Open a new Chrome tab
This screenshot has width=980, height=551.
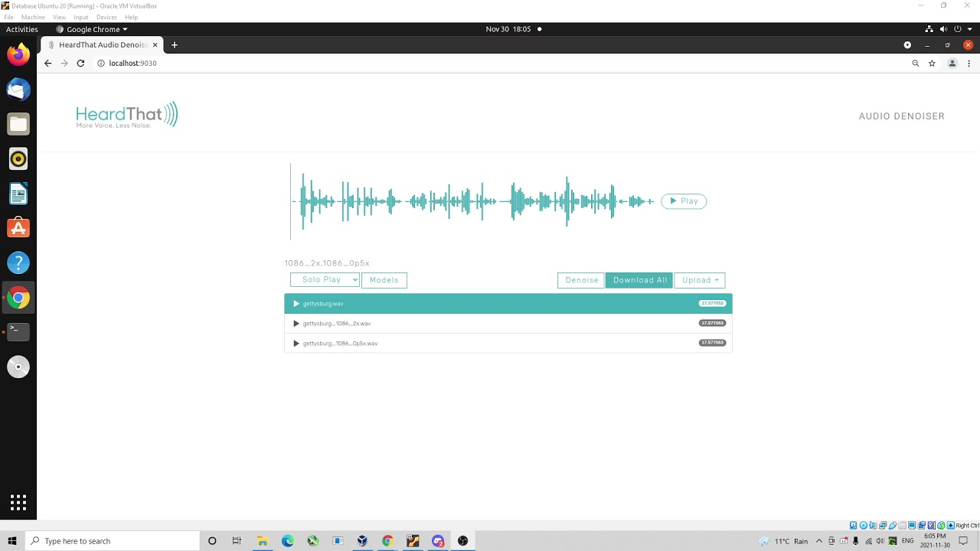(174, 45)
